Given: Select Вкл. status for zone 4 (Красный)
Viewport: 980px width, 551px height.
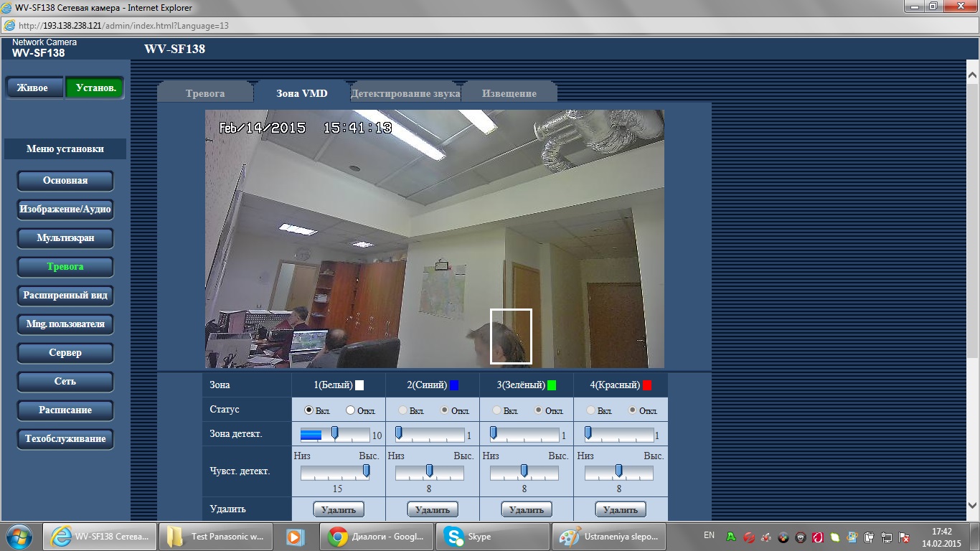Looking at the screenshot, I should (591, 410).
